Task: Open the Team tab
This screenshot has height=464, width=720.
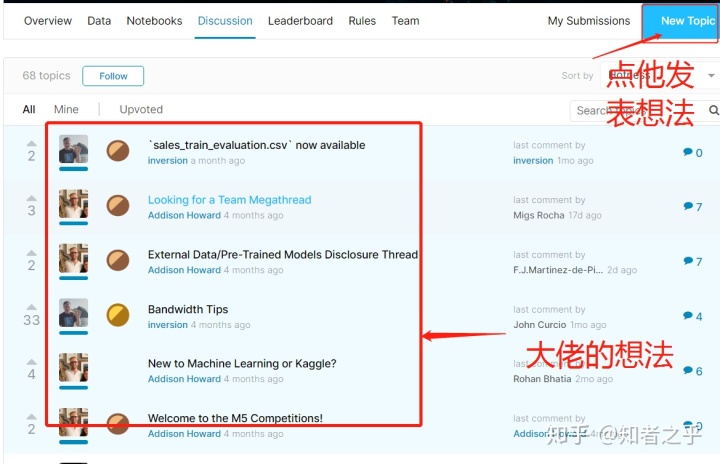Action: [405, 21]
